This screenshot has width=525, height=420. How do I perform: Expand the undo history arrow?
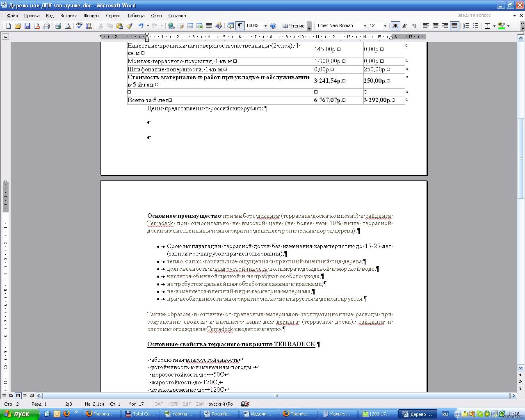click(x=147, y=26)
